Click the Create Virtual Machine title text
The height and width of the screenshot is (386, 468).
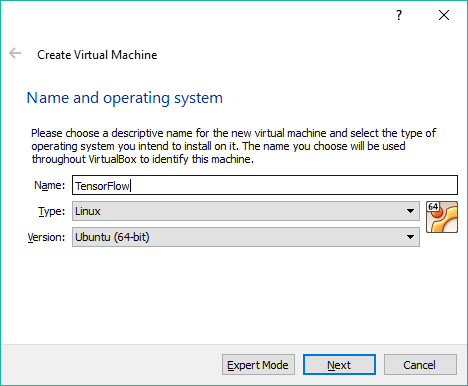[97, 55]
